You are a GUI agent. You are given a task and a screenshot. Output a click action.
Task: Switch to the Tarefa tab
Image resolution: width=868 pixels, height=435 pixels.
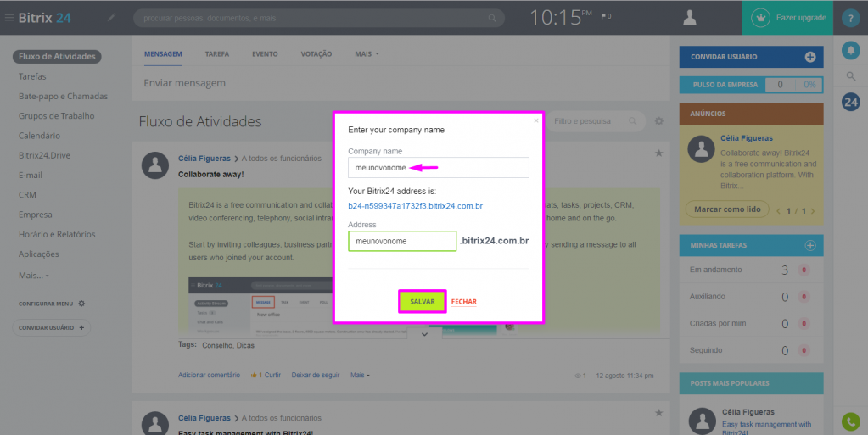[x=217, y=54]
